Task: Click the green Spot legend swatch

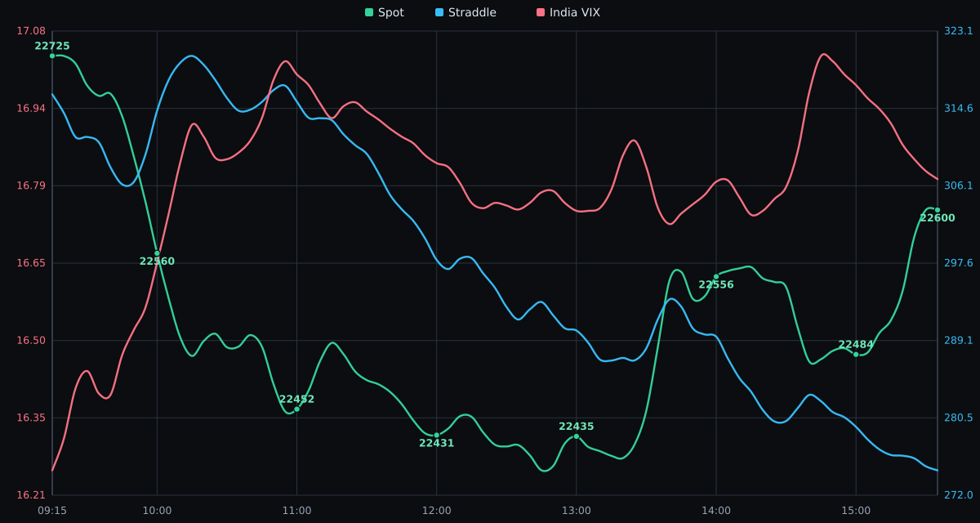Action: pyautogui.click(x=369, y=12)
